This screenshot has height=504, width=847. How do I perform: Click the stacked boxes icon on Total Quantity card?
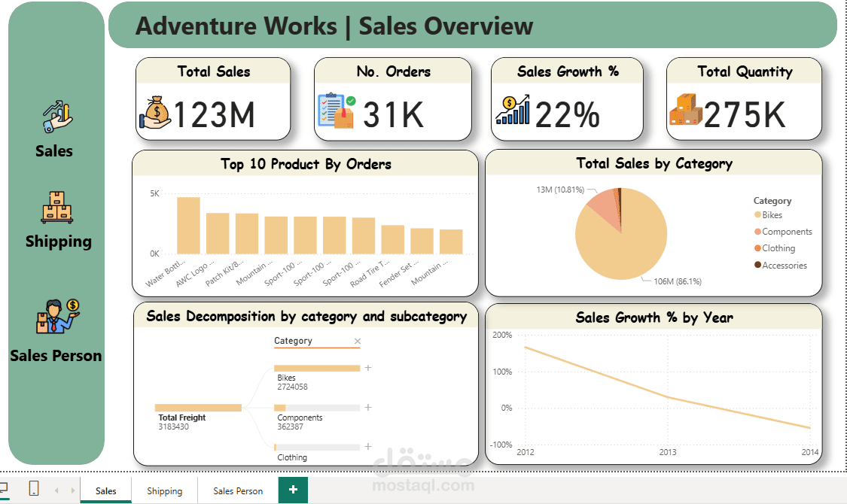685,110
